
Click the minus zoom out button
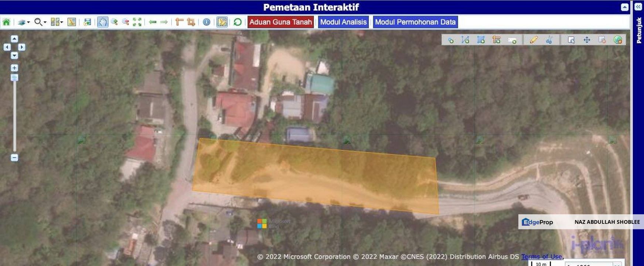14,158
